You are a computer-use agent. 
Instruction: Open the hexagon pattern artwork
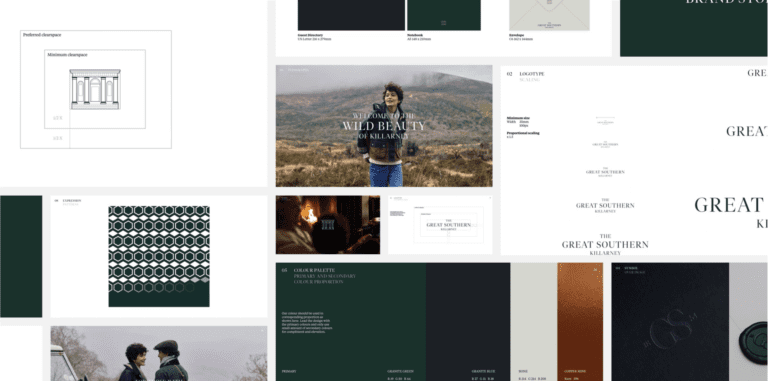coord(159,256)
